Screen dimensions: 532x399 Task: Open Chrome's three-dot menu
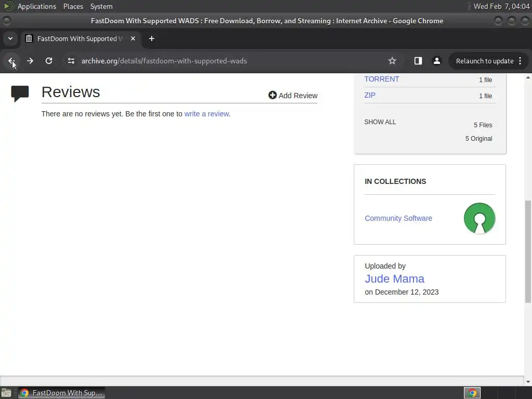[x=520, y=61]
